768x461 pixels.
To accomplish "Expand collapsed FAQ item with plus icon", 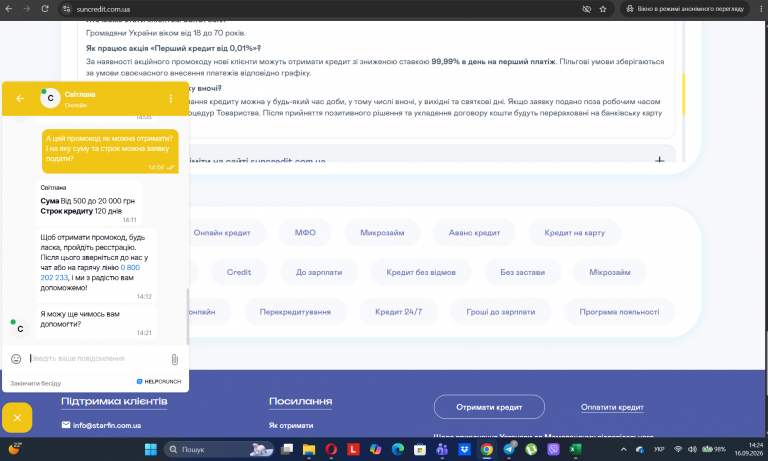I will [x=660, y=160].
